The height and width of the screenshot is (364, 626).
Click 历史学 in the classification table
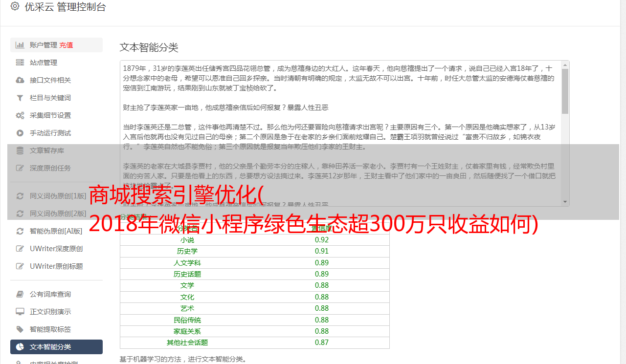point(187,251)
